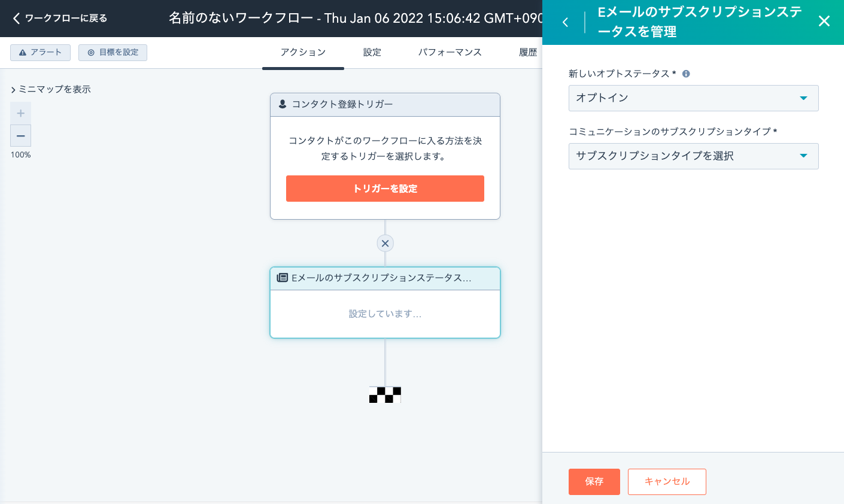Image resolution: width=844 pixels, height=504 pixels.
Task: Click info icon beside 新しいオプトステータス
Action: coord(686,74)
